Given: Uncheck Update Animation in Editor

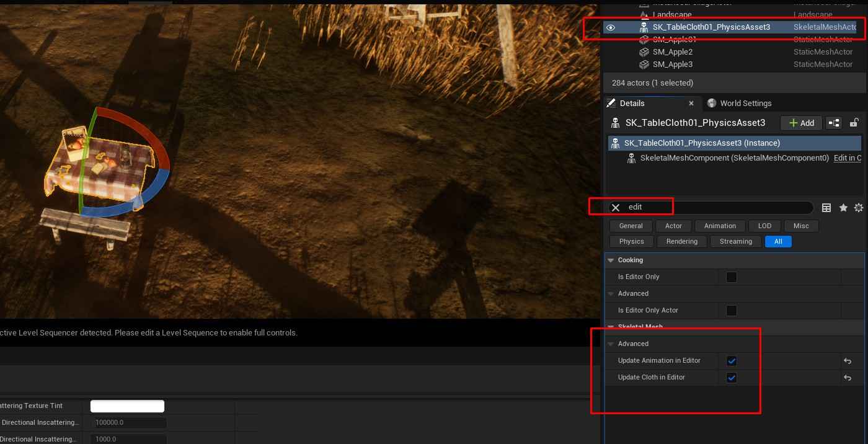Looking at the screenshot, I should [732, 361].
